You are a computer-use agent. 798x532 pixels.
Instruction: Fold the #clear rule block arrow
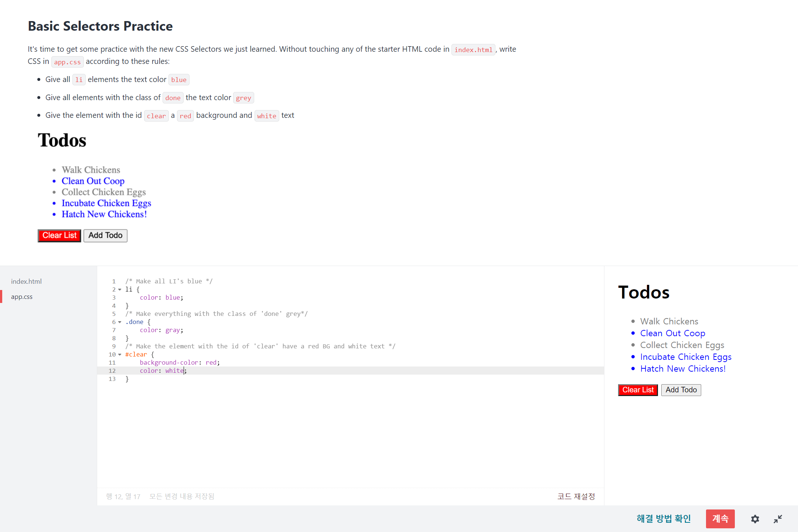pyautogui.click(x=120, y=355)
